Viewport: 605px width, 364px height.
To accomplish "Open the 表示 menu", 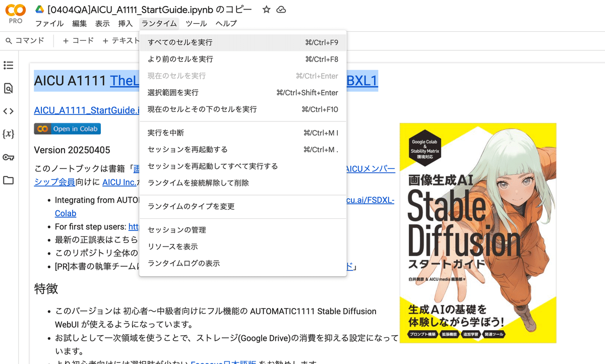I will (102, 23).
